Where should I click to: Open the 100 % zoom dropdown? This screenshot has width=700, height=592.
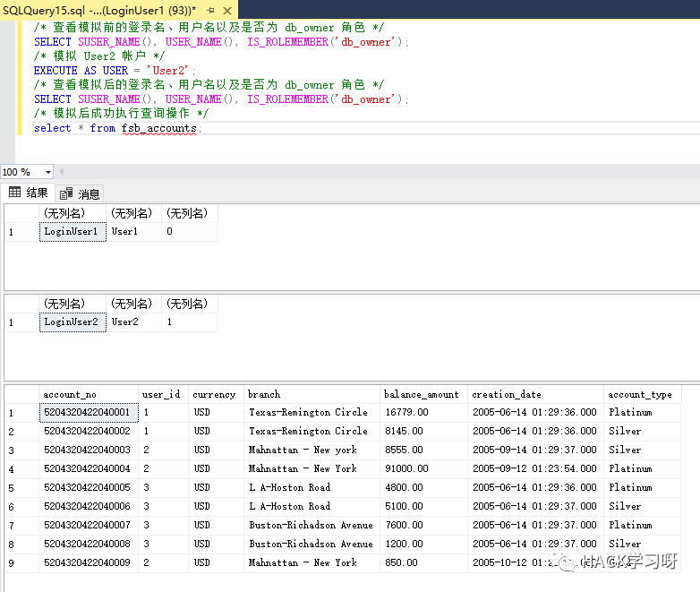(47, 172)
